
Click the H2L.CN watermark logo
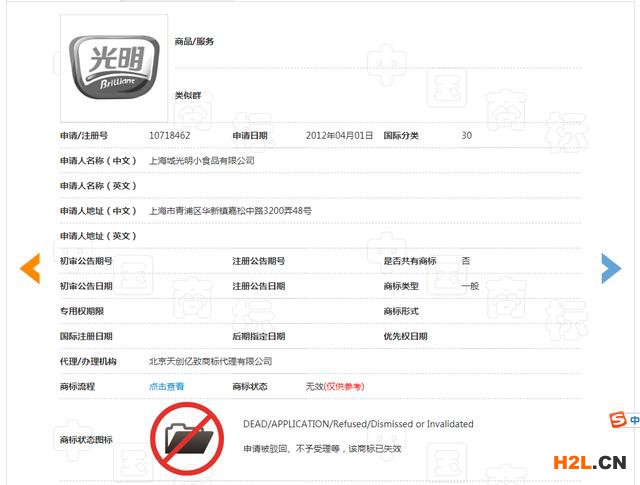pos(584,462)
